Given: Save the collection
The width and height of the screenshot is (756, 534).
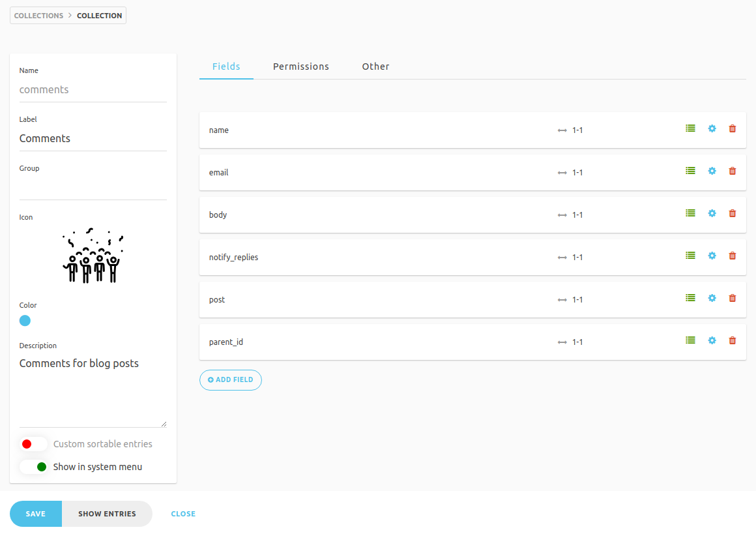Looking at the screenshot, I should 36,514.
